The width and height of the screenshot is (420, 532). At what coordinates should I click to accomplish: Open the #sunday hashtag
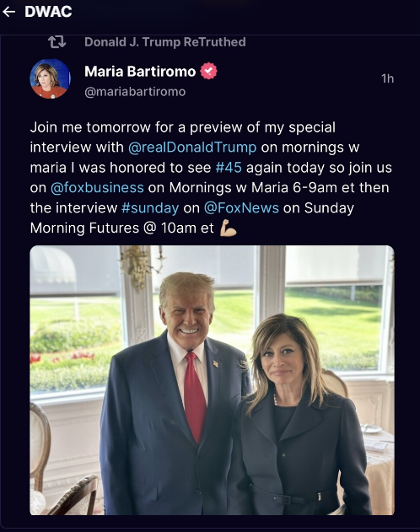coord(150,208)
